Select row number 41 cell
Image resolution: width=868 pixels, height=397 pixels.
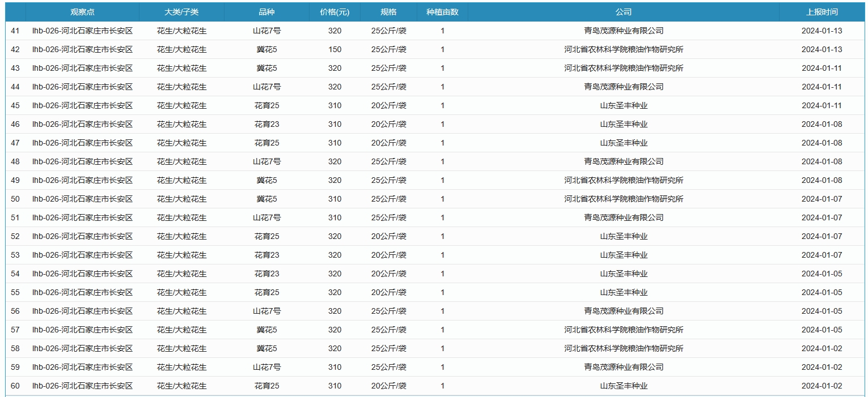pyautogui.click(x=15, y=31)
